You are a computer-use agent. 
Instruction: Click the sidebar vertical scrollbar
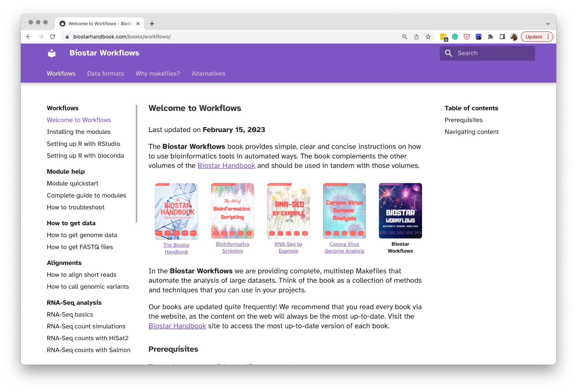(x=136, y=164)
